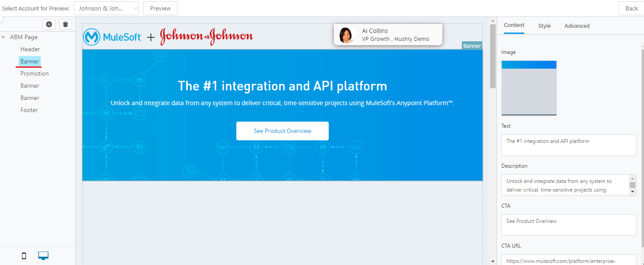This screenshot has height=265, width=644.
Task: Click the add section plus icon
Action: [49, 24]
